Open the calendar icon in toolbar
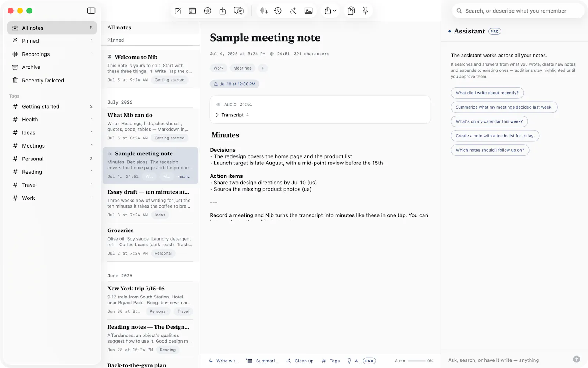 [x=192, y=11]
